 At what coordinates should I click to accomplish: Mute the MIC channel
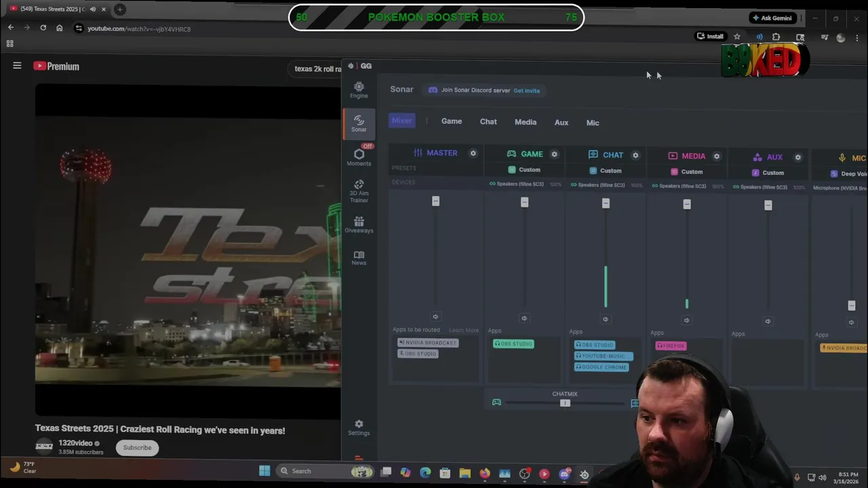coord(852,323)
